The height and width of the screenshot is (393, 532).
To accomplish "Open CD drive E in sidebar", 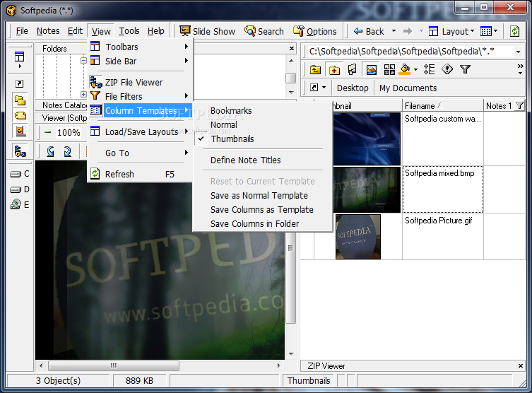I will tap(20, 204).
